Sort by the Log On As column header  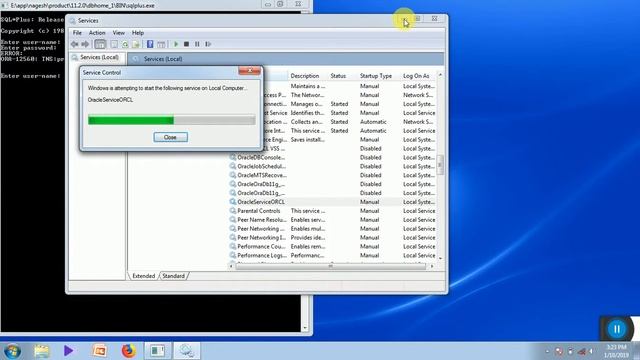pos(416,76)
